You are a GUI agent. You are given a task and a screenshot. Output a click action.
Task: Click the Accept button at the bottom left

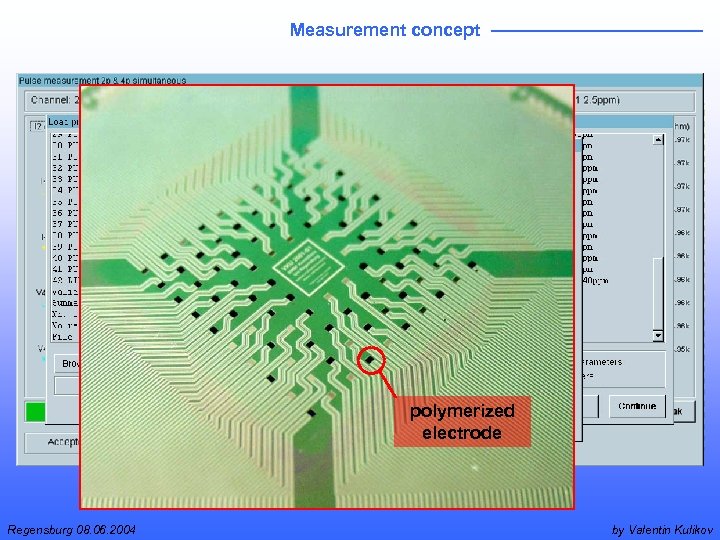coord(53,442)
